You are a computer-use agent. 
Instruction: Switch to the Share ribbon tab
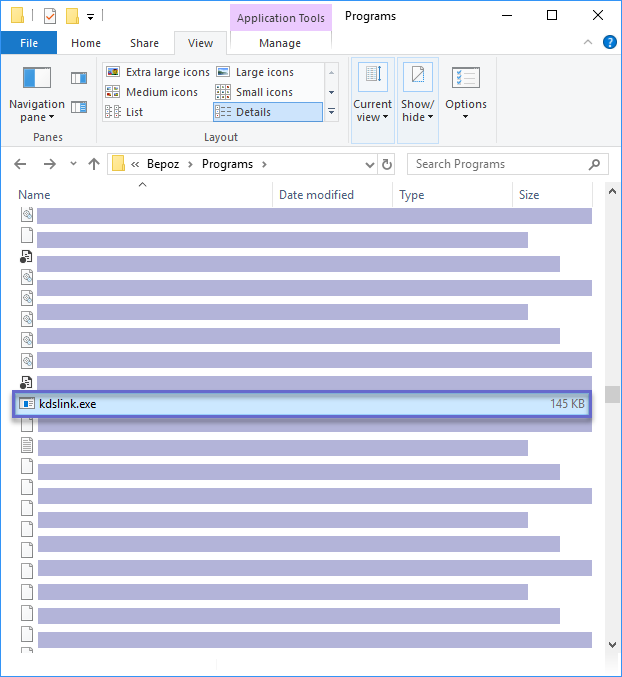click(x=144, y=43)
